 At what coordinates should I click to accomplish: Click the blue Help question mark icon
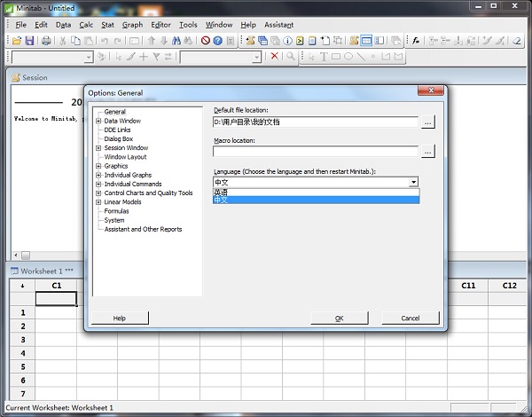tap(218, 41)
